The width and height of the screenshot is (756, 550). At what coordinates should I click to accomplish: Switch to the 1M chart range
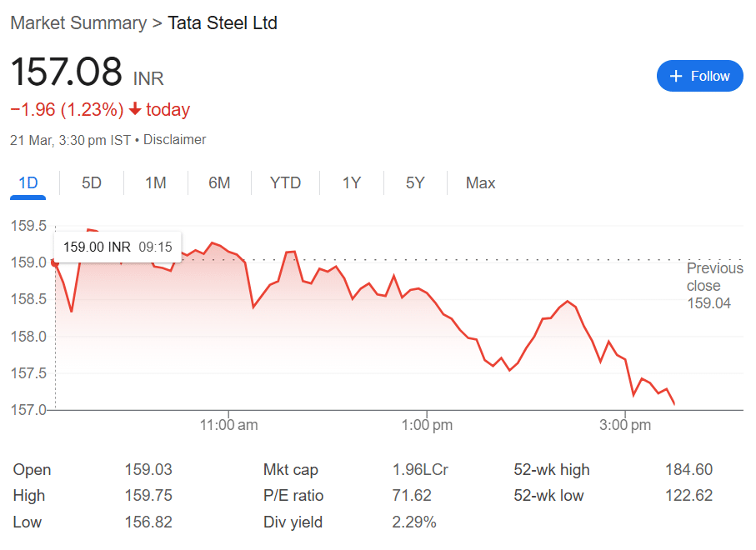pos(156,183)
